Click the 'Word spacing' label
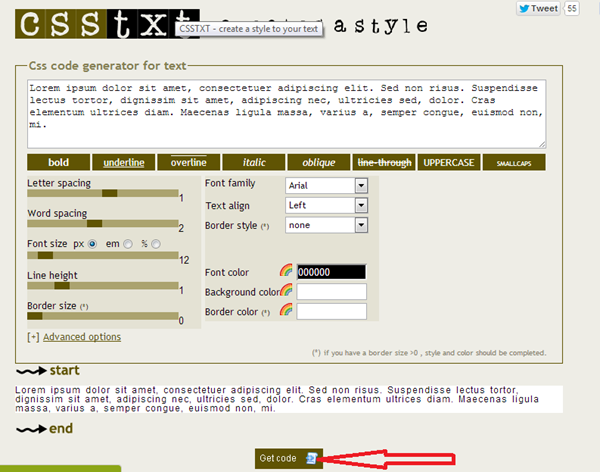Image resolution: width=600 pixels, height=472 pixels. [x=57, y=213]
